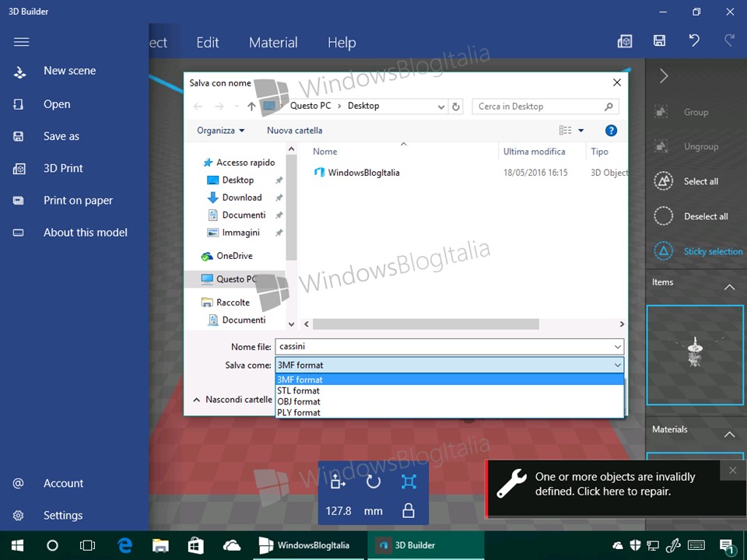Click the help question mark icon in dialog

coord(611,131)
